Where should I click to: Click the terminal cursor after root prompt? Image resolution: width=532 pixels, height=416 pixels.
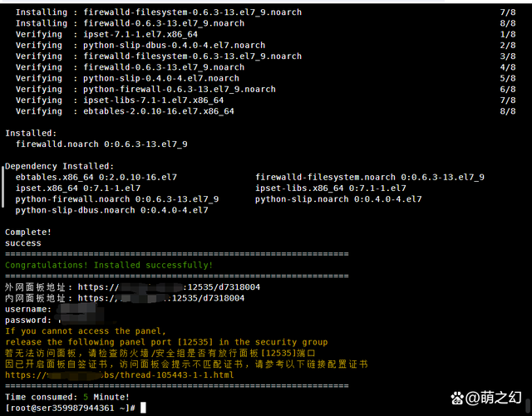click(x=143, y=408)
